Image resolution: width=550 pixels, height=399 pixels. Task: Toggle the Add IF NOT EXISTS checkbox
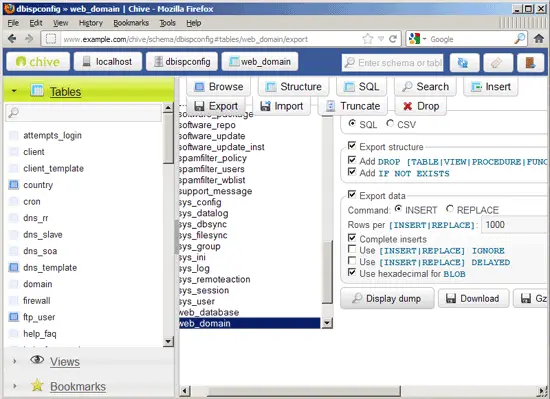pos(352,172)
